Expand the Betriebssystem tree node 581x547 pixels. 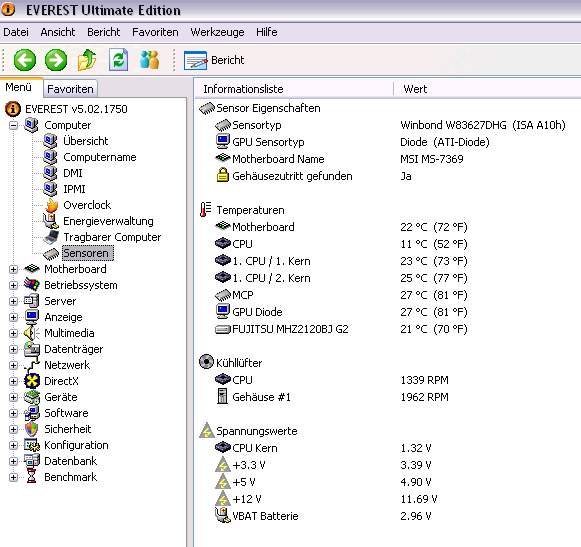point(13,285)
